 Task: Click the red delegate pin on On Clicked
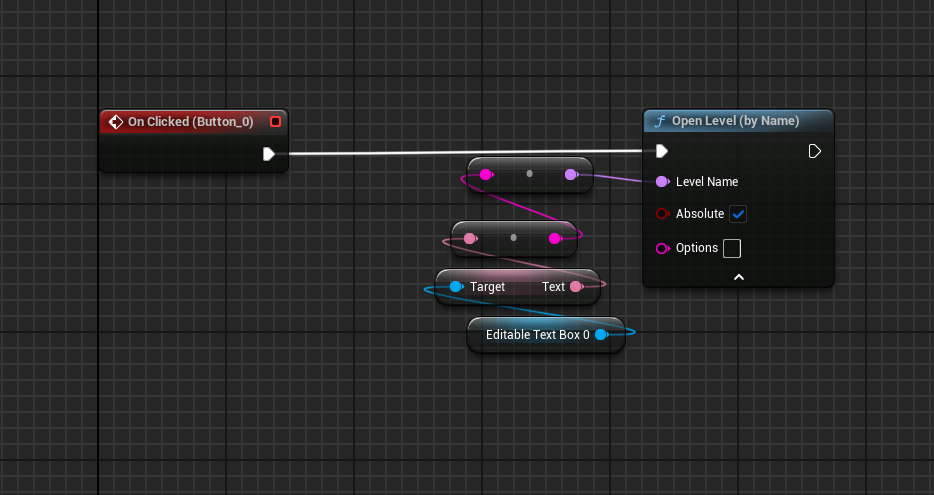(276, 122)
